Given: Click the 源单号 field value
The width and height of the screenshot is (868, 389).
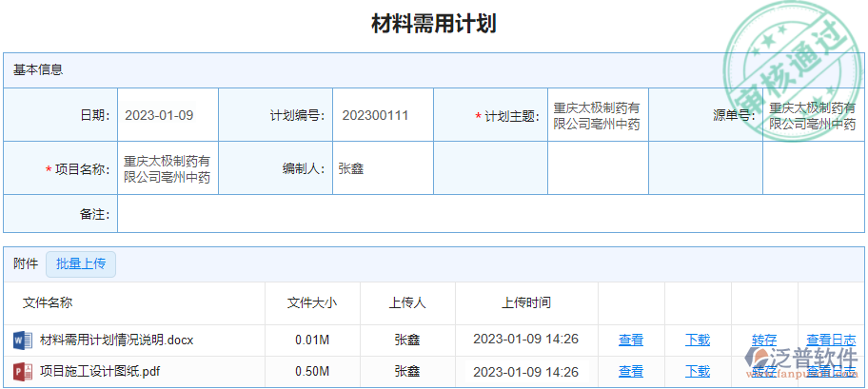Looking at the screenshot, I should 813,115.
